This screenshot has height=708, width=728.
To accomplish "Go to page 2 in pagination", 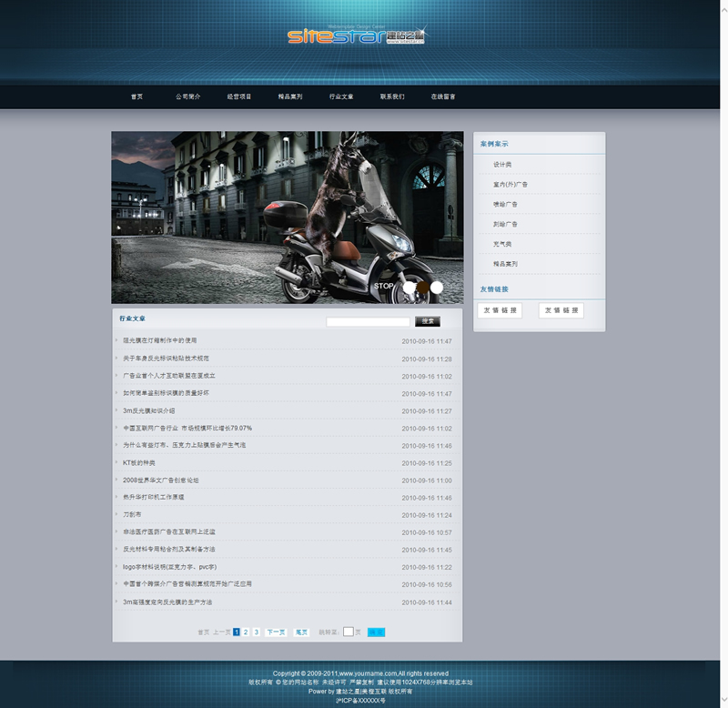I will (246, 632).
